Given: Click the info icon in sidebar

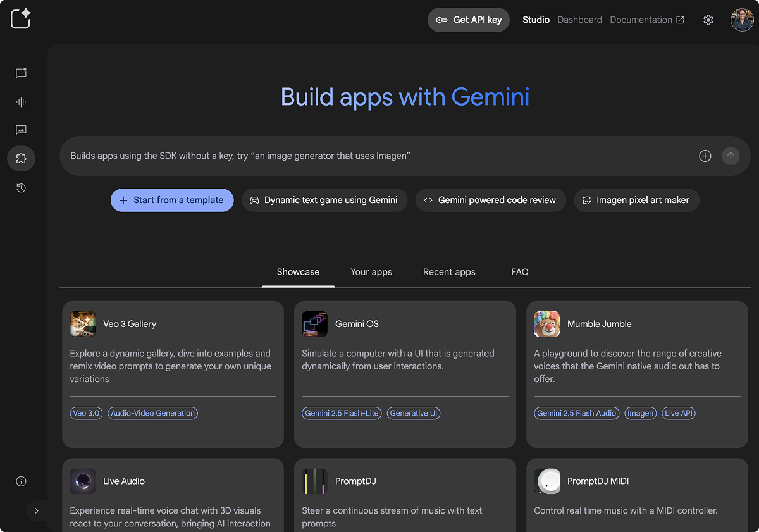Looking at the screenshot, I should coord(21,481).
